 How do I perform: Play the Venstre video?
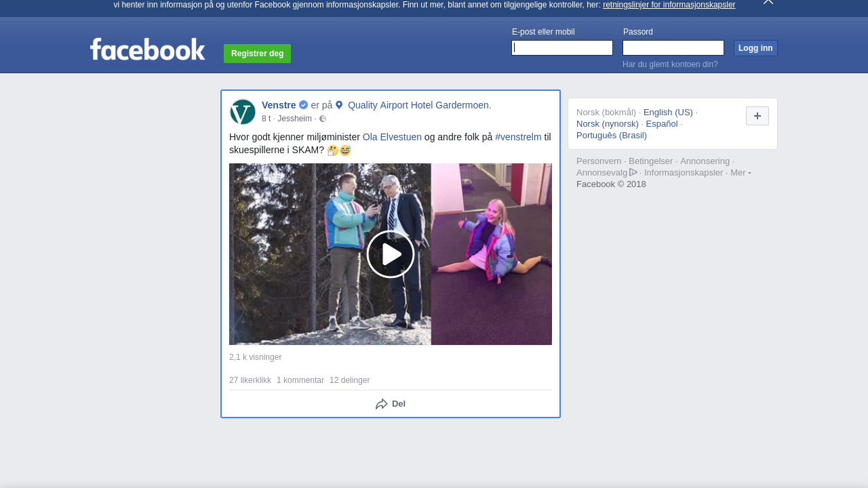coord(391,254)
